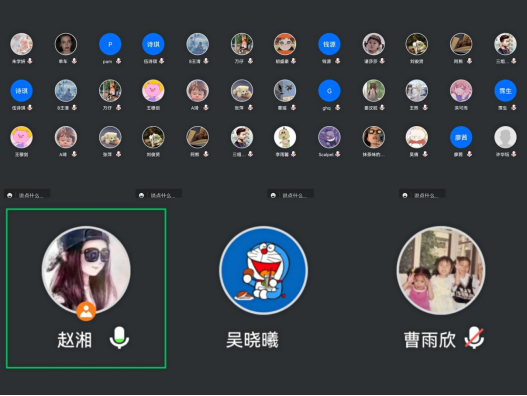Viewport: 527px width, 396px height.
Task: Click the muted mic icon next to ghq
Action: pyautogui.click(x=337, y=108)
